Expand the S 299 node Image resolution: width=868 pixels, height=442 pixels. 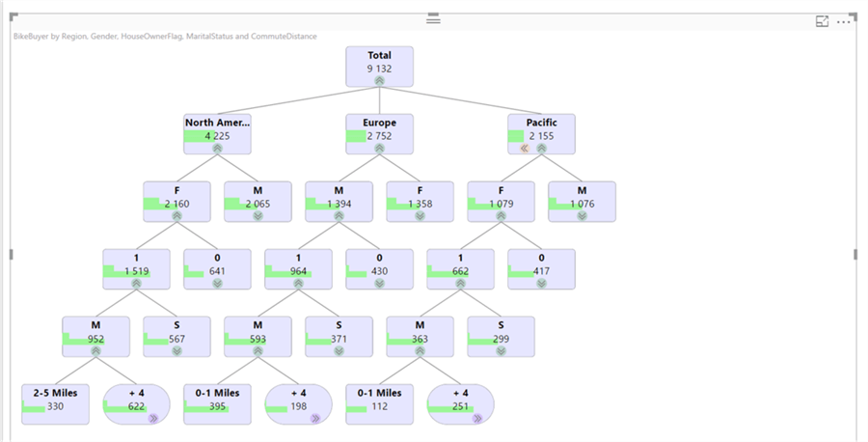coord(501,351)
